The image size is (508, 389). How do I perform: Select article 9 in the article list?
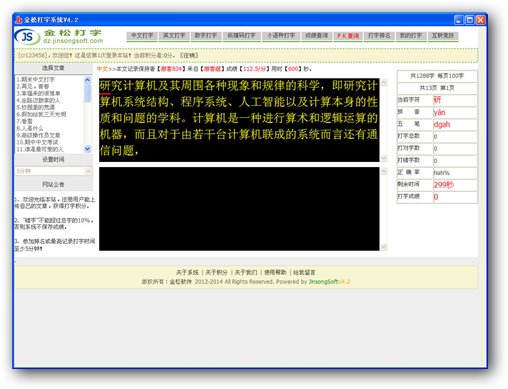(x=38, y=135)
